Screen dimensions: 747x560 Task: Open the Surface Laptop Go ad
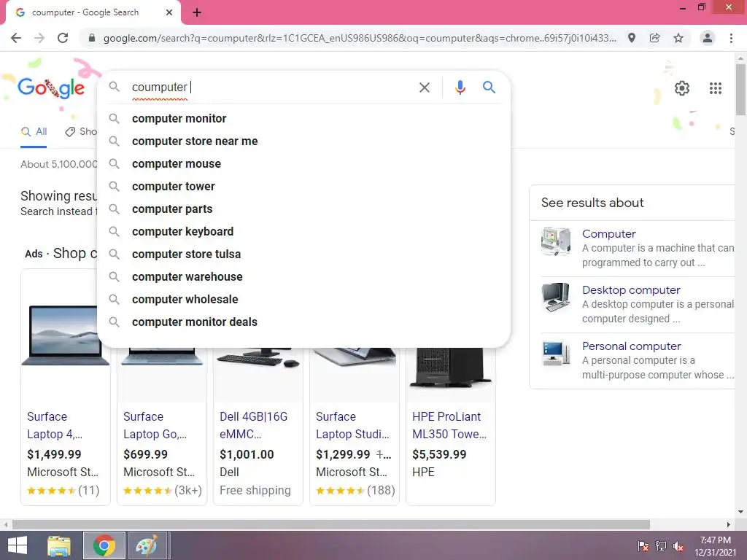click(155, 425)
